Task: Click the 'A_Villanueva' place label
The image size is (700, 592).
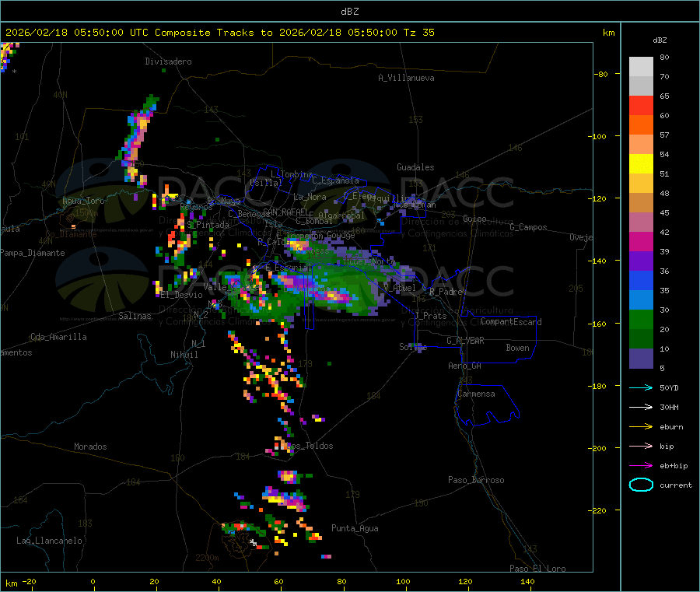Action: point(406,78)
